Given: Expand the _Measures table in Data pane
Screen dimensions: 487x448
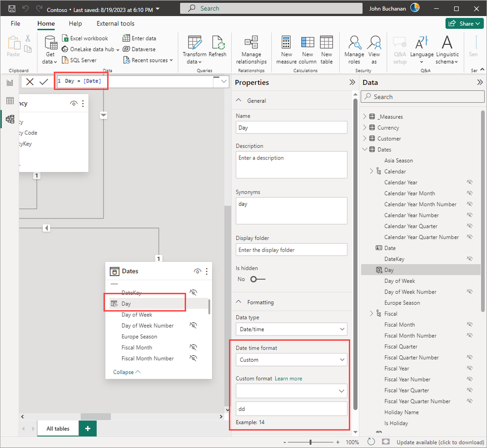Looking at the screenshot, I should (x=365, y=117).
